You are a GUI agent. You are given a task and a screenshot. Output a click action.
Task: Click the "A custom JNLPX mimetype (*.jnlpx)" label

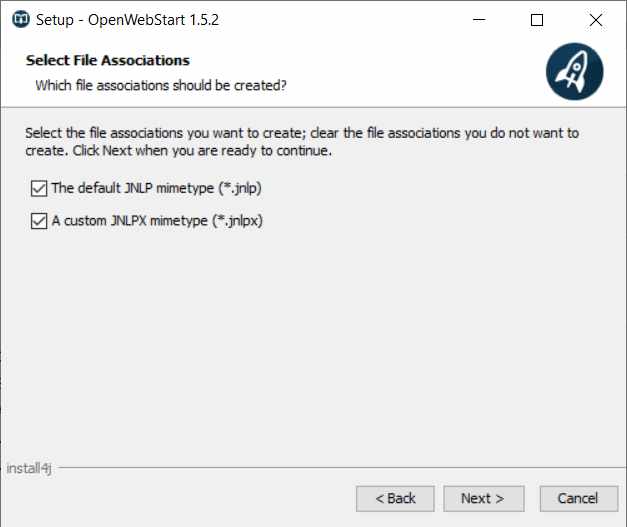(x=157, y=221)
